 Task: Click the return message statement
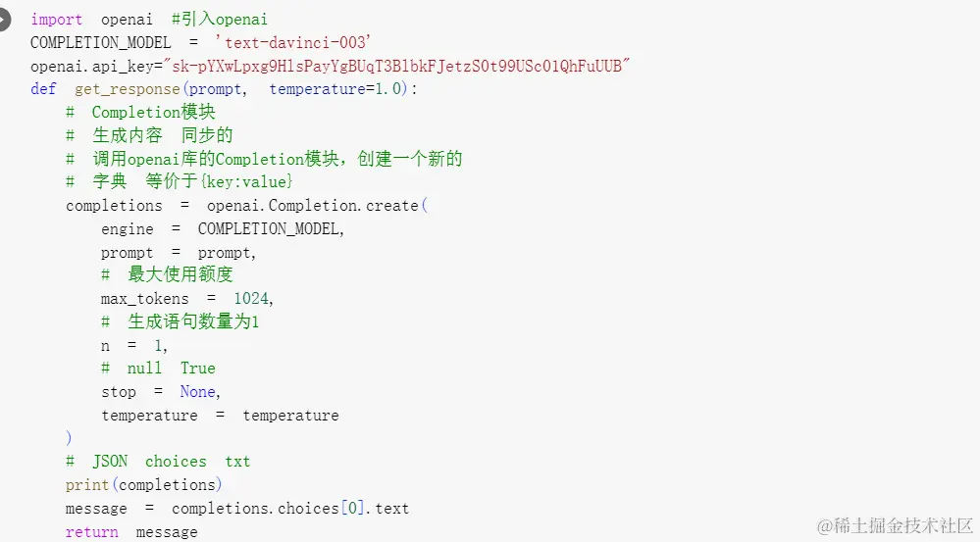[x=131, y=532]
